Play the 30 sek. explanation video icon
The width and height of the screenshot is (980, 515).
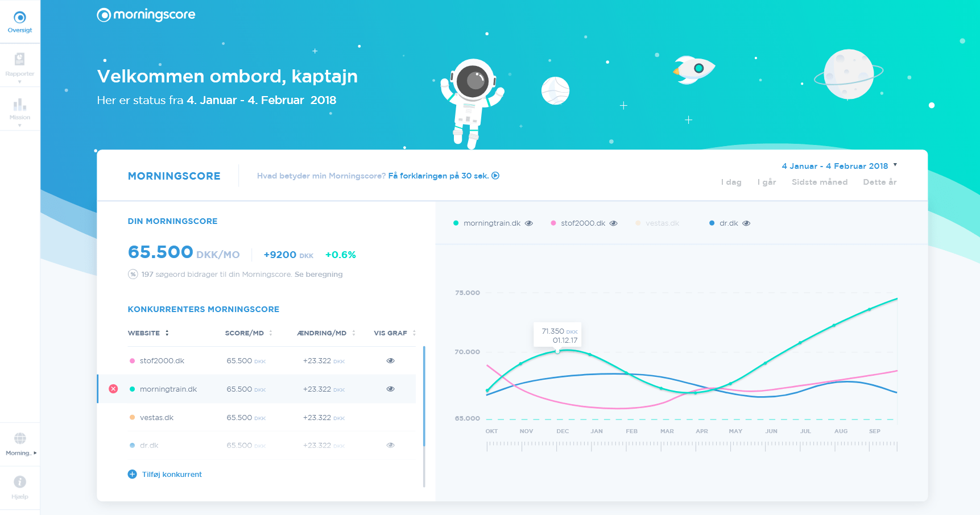(495, 176)
